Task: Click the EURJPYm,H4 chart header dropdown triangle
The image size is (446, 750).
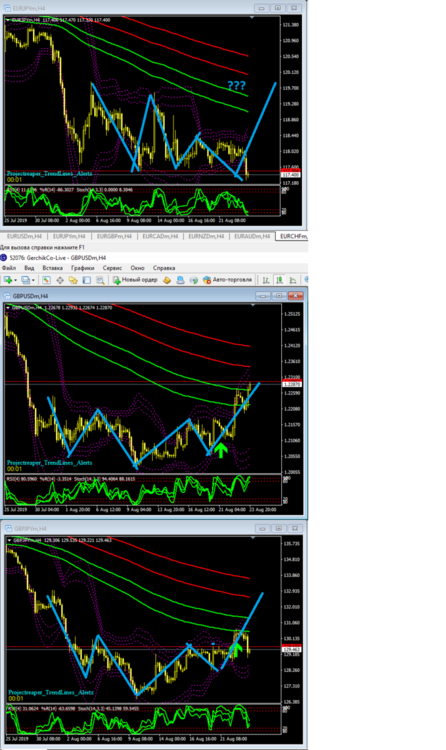Action: tap(8, 20)
